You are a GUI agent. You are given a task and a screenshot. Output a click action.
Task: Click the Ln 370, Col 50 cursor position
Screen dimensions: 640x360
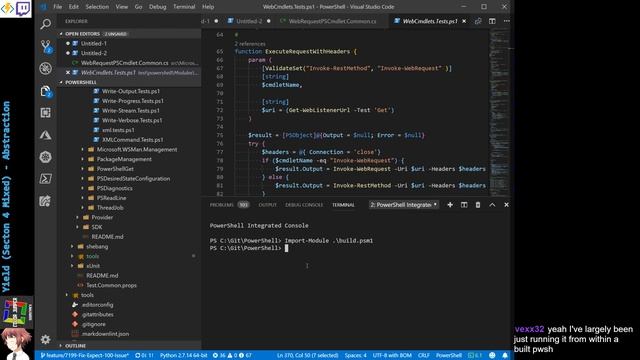tap(307, 356)
